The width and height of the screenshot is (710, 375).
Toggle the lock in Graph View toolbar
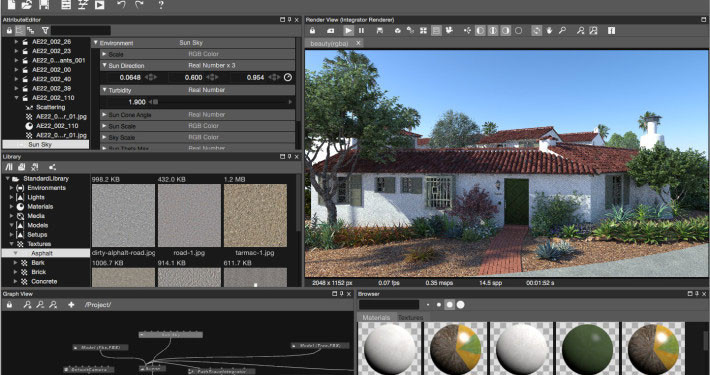[9, 305]
